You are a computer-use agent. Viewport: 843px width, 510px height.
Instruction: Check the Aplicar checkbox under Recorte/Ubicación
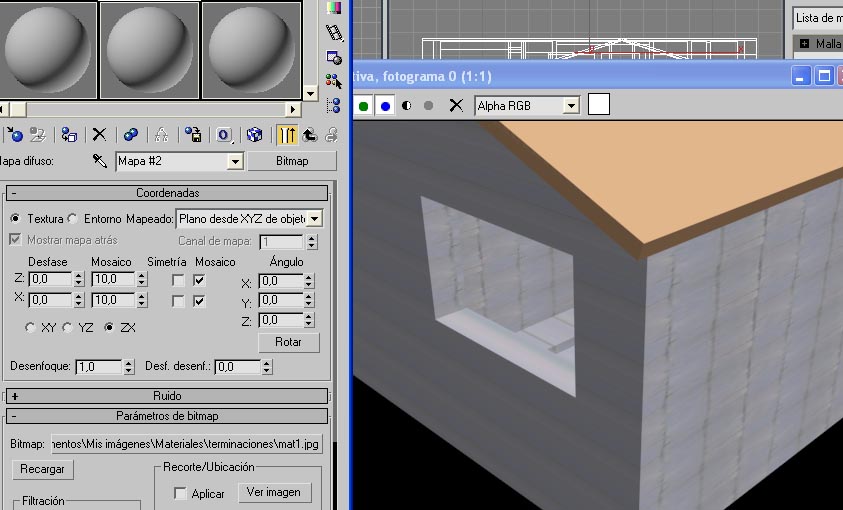point(180,493)
